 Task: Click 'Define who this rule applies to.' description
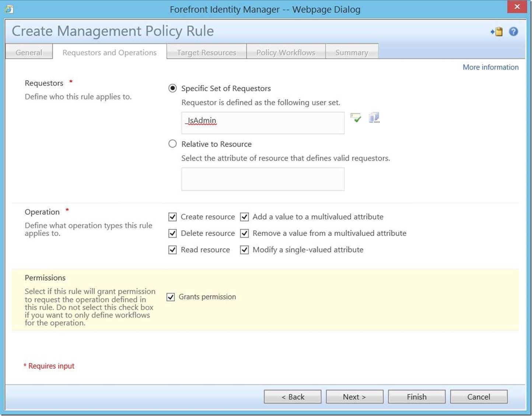click(78, 97)
